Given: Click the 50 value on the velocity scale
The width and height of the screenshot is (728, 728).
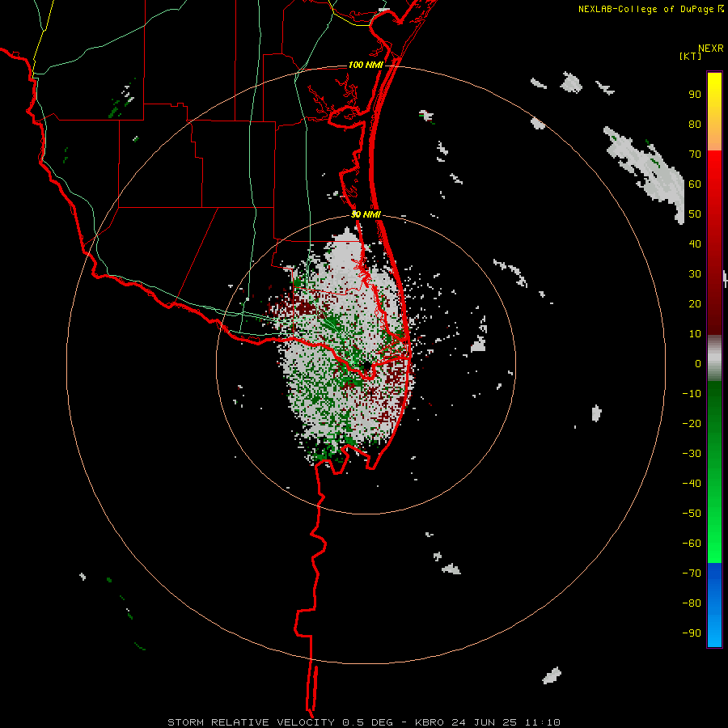Looking at the screenshot, I should tap(695, 214).
